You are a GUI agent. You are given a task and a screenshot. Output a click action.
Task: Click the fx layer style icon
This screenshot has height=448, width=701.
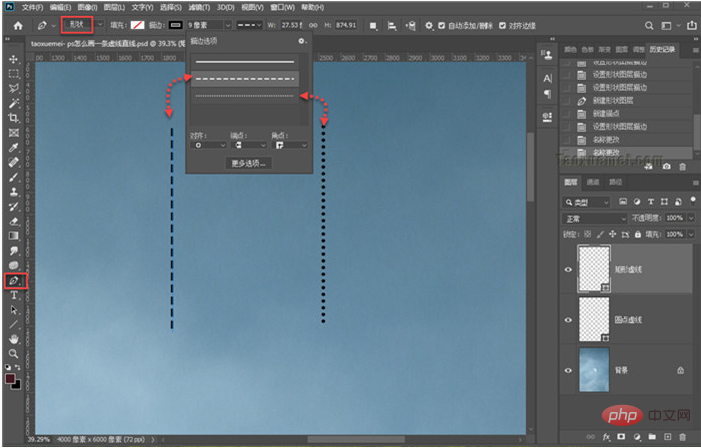pyautogui.click(x=606, y=437)
